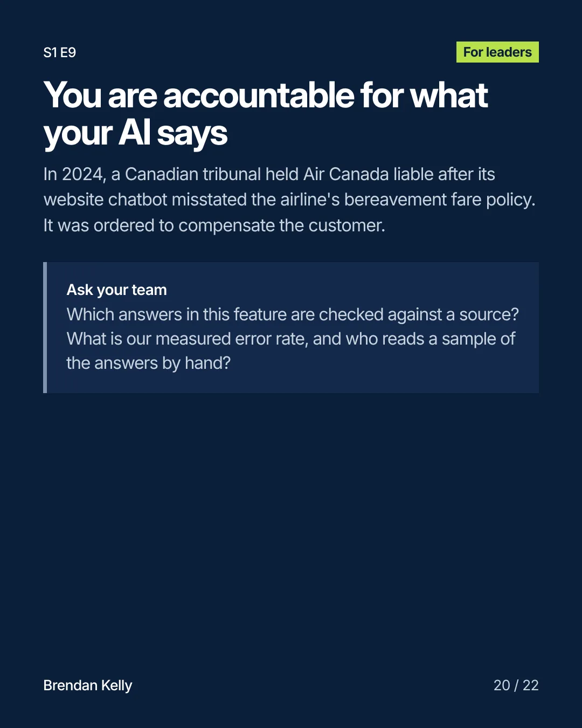Click the "your AI says" headline line

pos(136,133)
